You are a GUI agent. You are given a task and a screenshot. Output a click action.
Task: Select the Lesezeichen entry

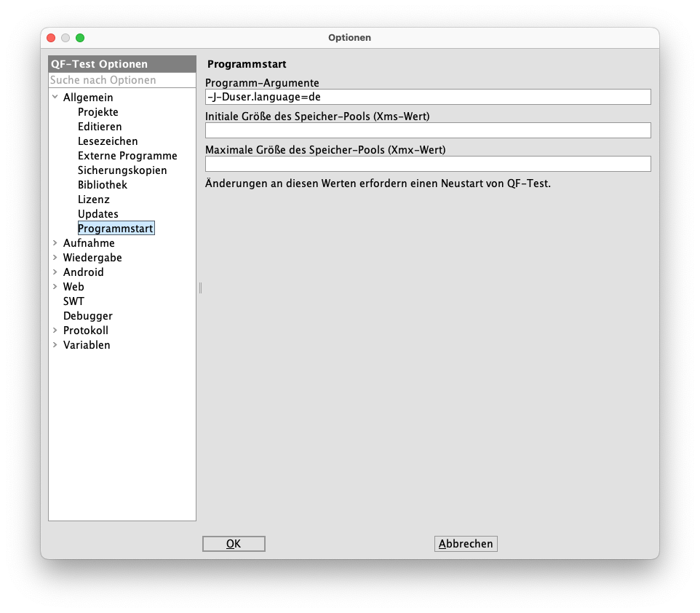coord(108,141)
